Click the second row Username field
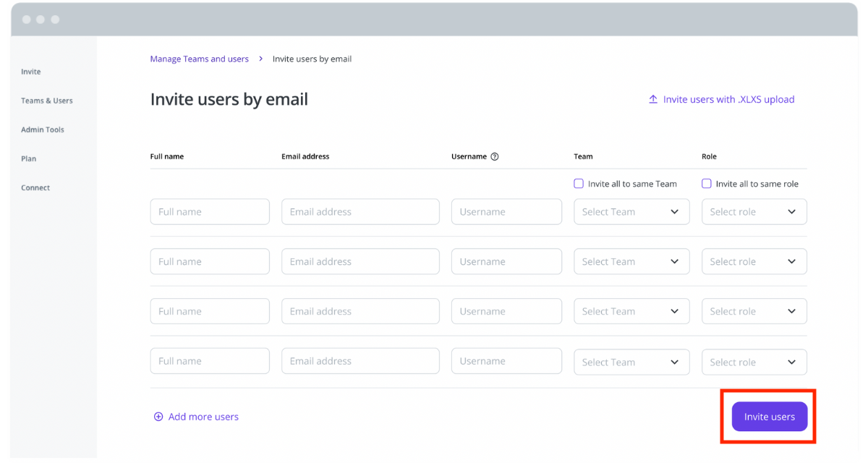 (x=506, y=262)
